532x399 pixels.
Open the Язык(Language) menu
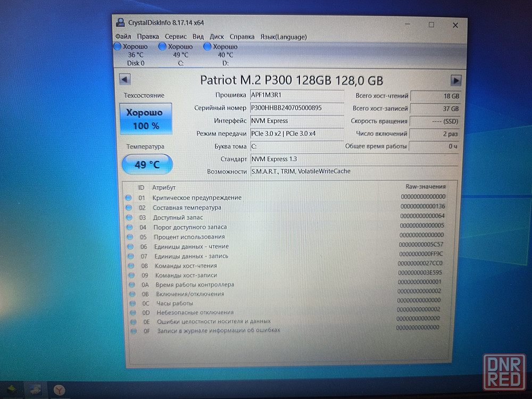click(283, 37)
